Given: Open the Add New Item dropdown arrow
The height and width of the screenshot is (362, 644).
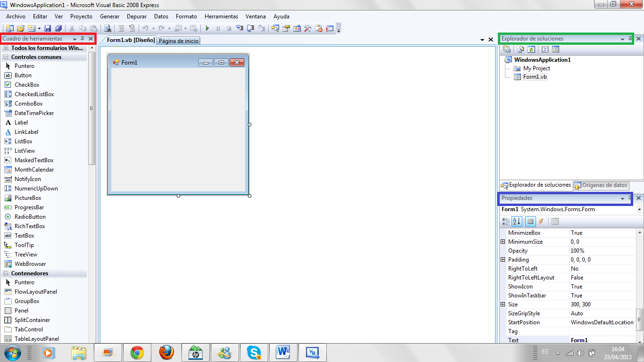Looking at the screenshot, I should pyautogui.click(x=39, y=28).
